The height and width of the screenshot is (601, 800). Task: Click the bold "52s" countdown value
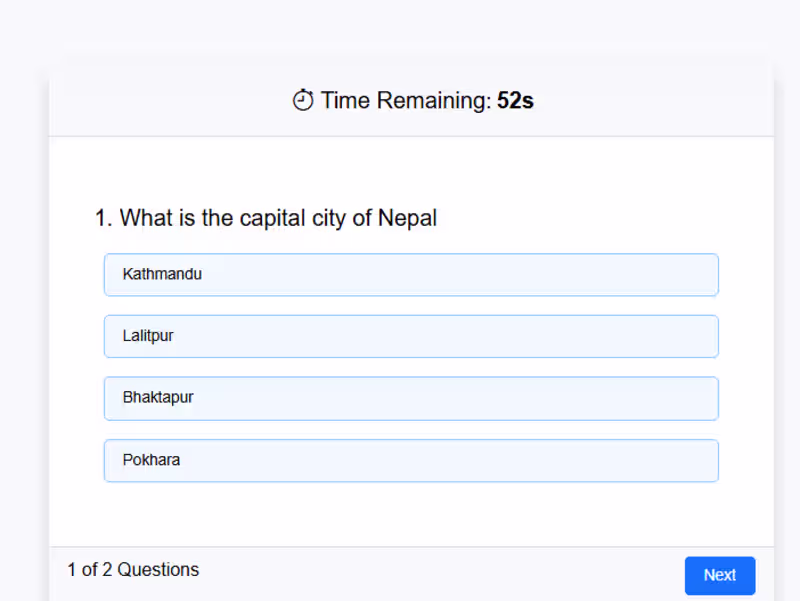click(x=515, y=101)
